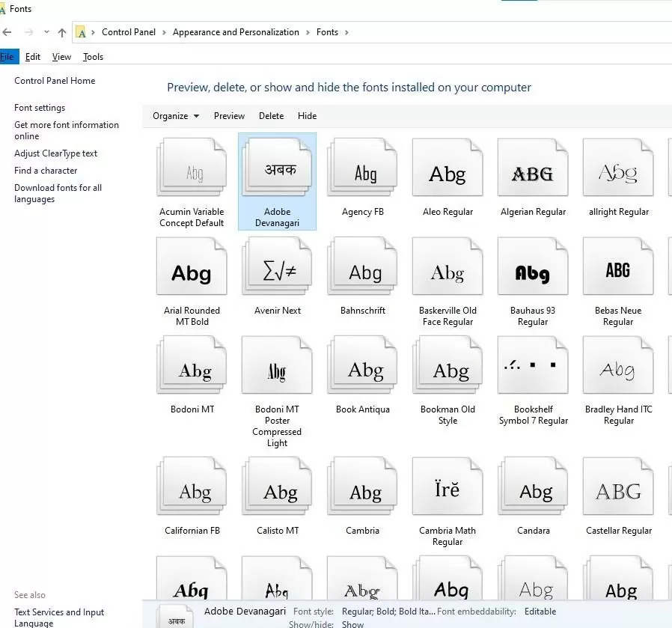Select the Baskerville Old Face font icon
Screen dimensions: 672x628
point(448,266)
